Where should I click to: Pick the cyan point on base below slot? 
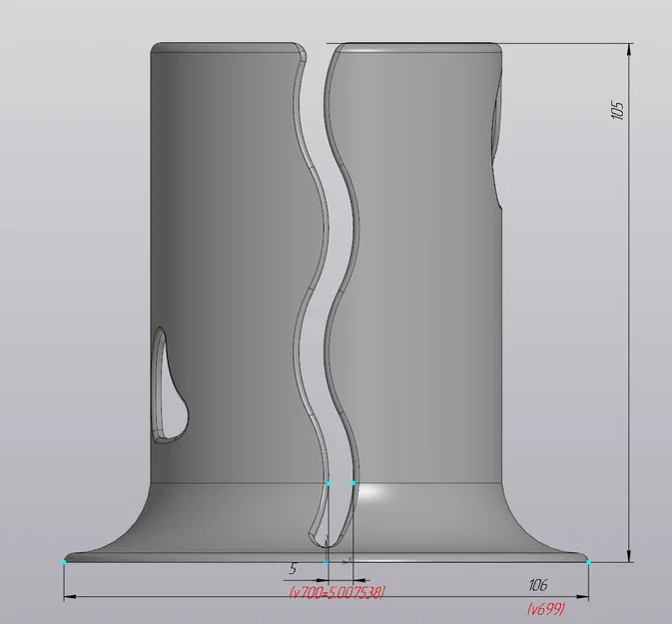pyautogui.click(x=327, y=562)
